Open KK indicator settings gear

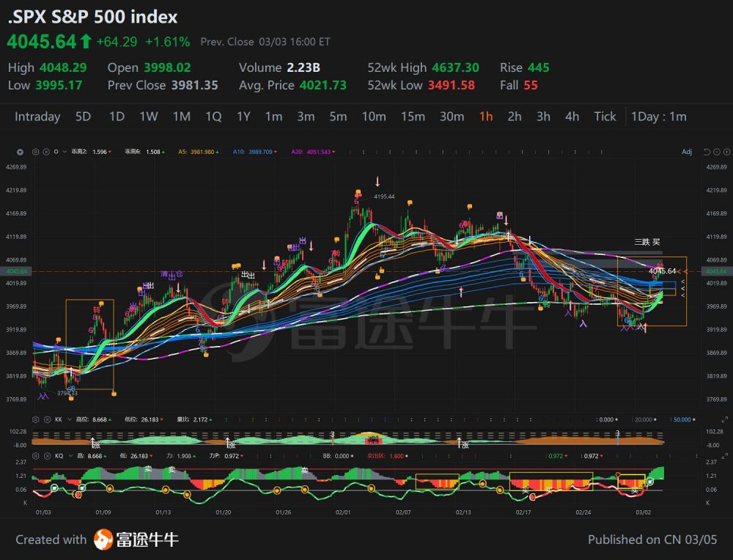[x=35, y=419]
